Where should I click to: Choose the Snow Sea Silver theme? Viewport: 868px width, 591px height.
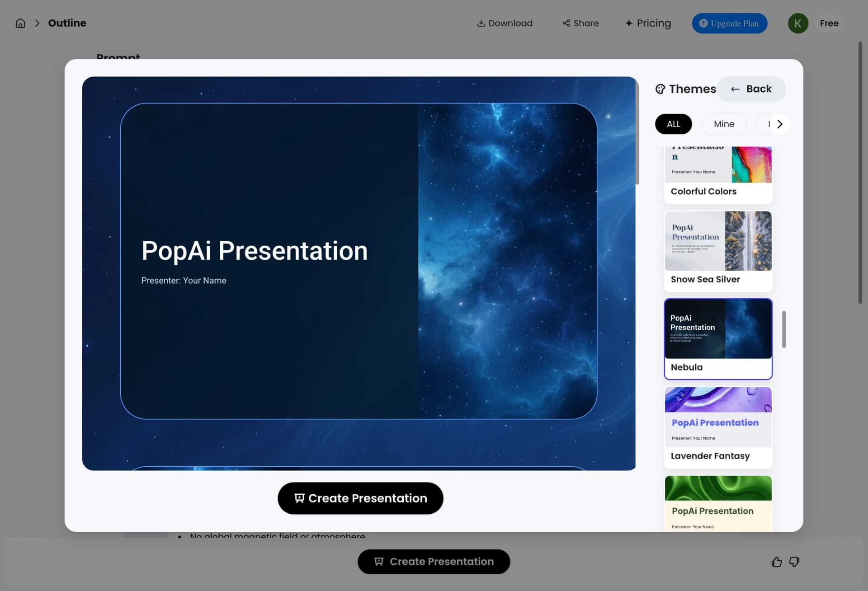718,251
